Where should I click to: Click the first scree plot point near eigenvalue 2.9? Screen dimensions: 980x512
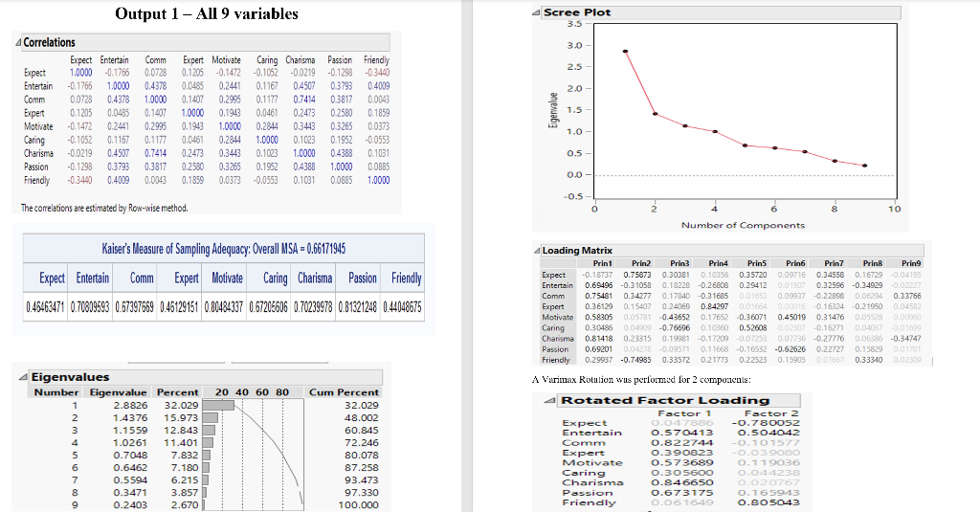[625, 52]
